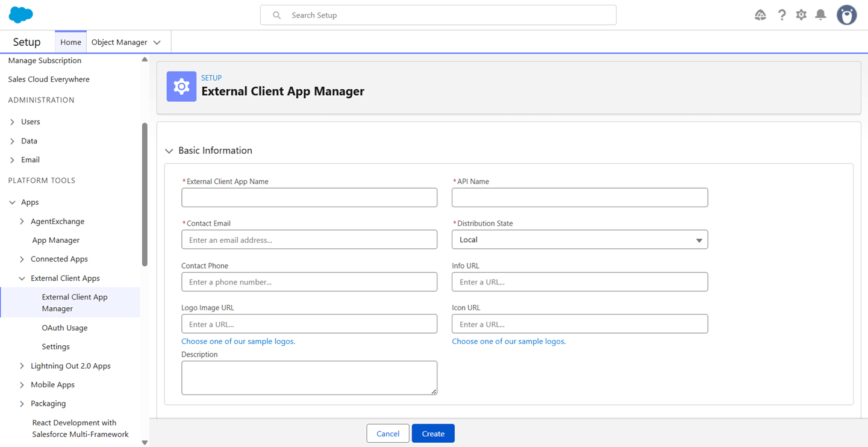The image size is (868, 447).
Task: Switch to the Home tab
Action: click(70, 42)
